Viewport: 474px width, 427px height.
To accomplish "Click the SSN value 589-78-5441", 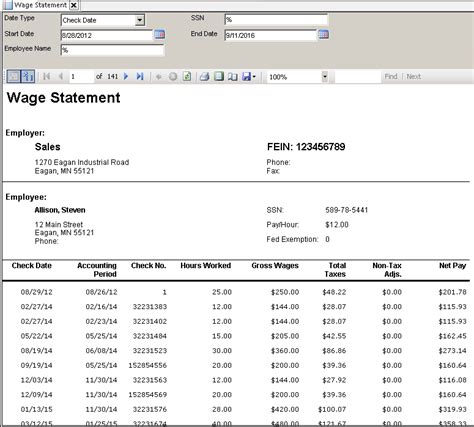I will tap(347, 210).
